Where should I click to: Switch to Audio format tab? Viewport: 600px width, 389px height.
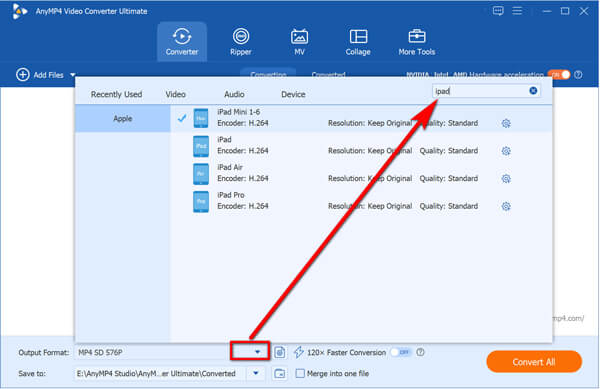pyautogui.click(x=234, y=94)
